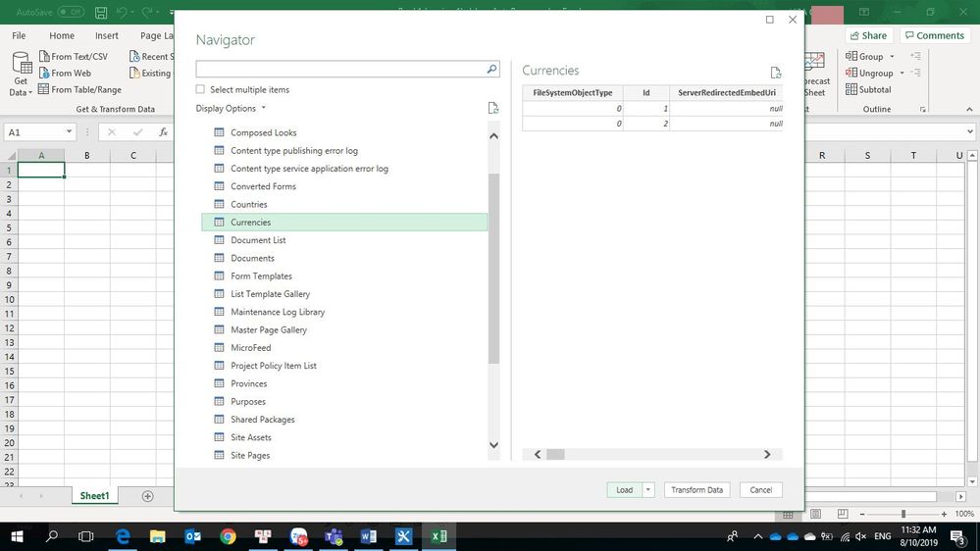980x551 pixels.
Task: Click the preview horizontal scrollbar thumb
Action: pos(555,454)
